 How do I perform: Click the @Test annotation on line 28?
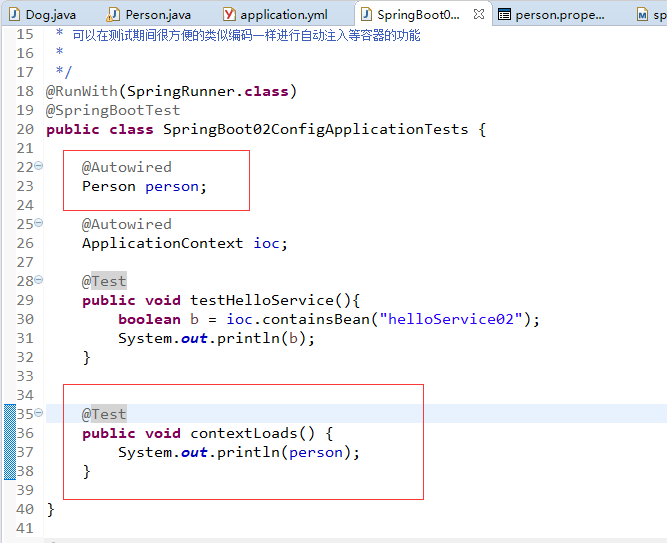tap(104, 281)
